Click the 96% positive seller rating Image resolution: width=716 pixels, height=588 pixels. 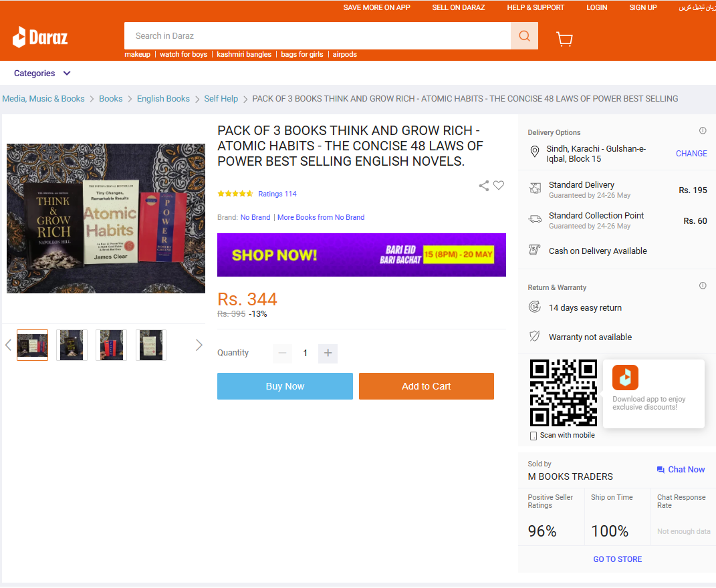(x=542, y=531)
